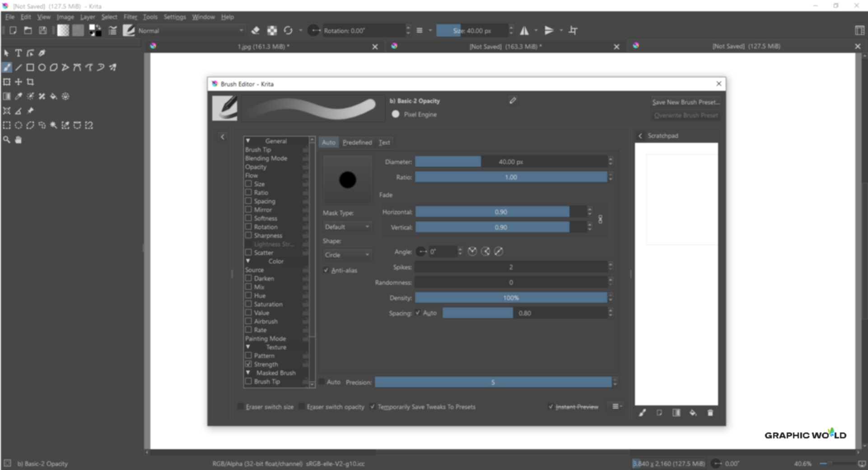Image resolution: width=868 pixels, height=470 pixels.
Task: Switch to the 1.jpg document tab
Action: (264, 47)
